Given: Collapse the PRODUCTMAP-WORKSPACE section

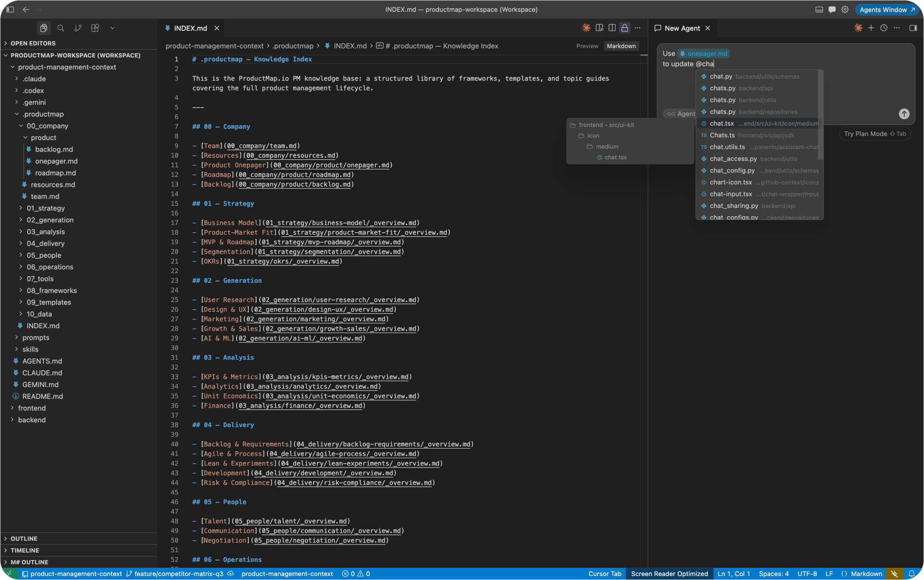Looking at the screenshot, I should pos(79,55).
